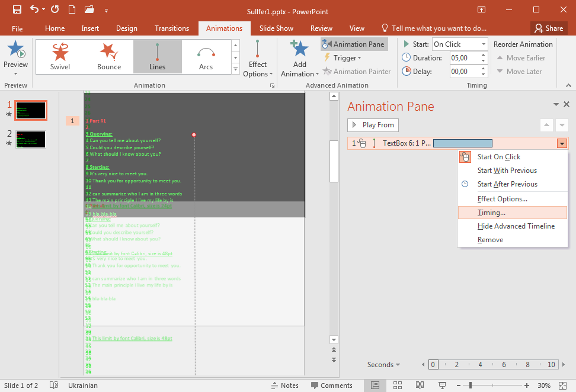576x392 pixels.
Task: Start the slide show from status bar
Action: pos(442,385)
